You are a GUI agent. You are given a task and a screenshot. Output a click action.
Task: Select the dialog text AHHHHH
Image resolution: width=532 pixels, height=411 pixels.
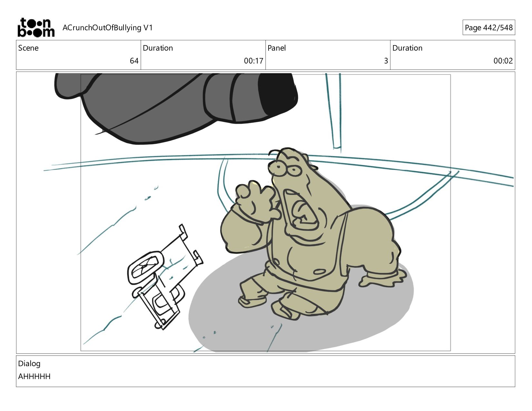tap(34, 377)
